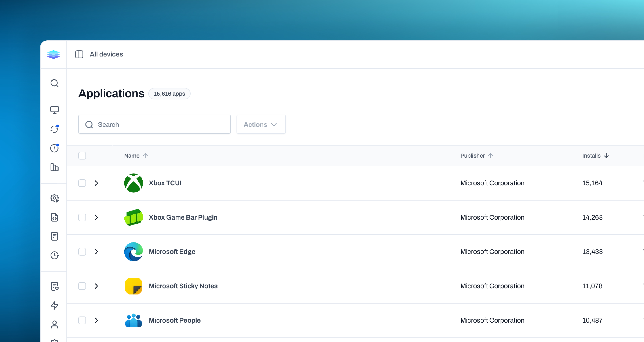The height and width of the screenshot is (342, 644).
Task: Click the layered stack app logo
Action: click(53, 55)
